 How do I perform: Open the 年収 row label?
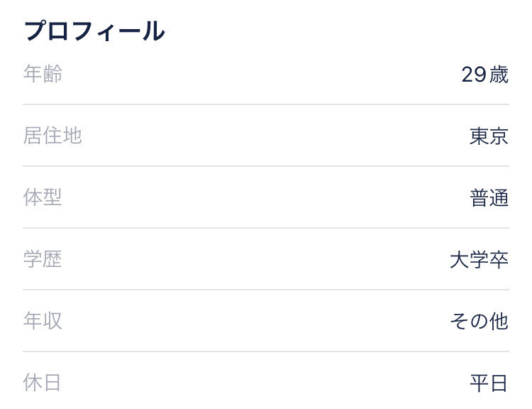tap(43, 320)
